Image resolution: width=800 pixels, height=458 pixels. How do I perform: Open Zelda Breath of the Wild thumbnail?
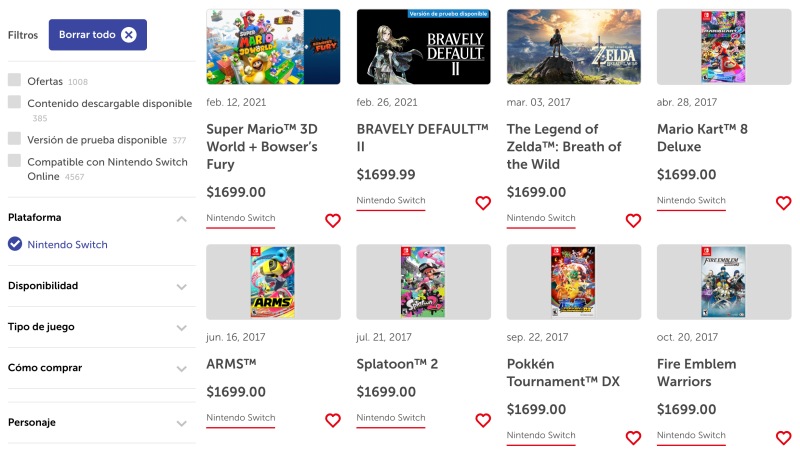(573, 47)
